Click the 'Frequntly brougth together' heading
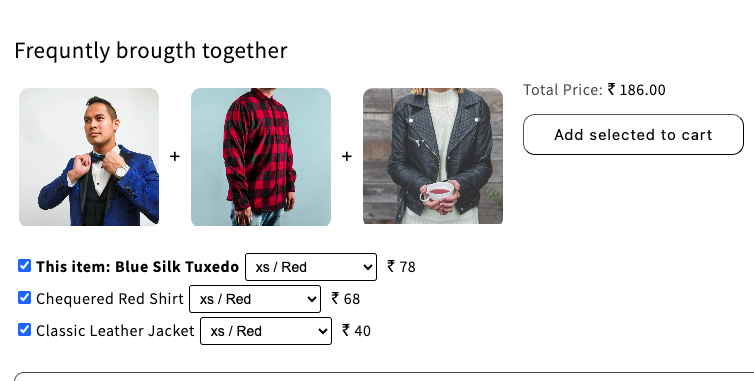 (151, 51)
